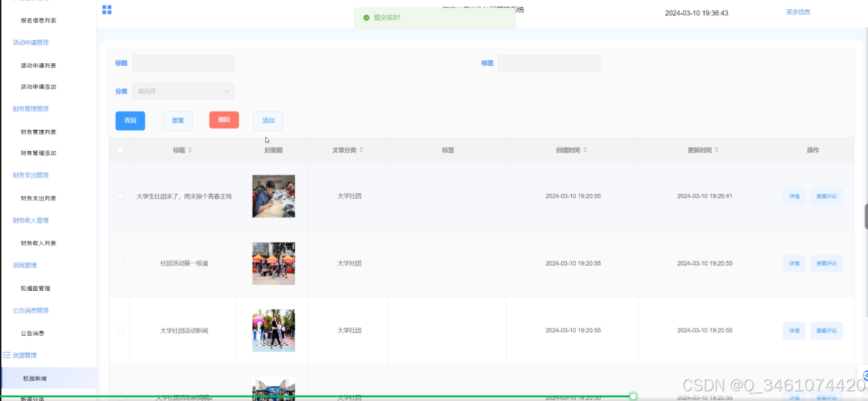Screen dimensions: 868x401
Task: Click 详情 for 社团活动第一报道 row
Action: (794, 263)
